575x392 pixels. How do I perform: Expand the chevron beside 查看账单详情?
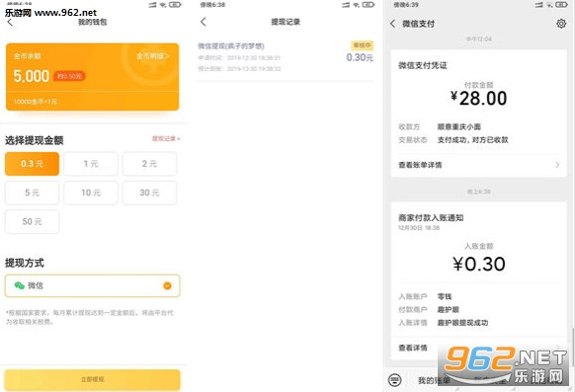pyautogui.click(x=557, y=165)
